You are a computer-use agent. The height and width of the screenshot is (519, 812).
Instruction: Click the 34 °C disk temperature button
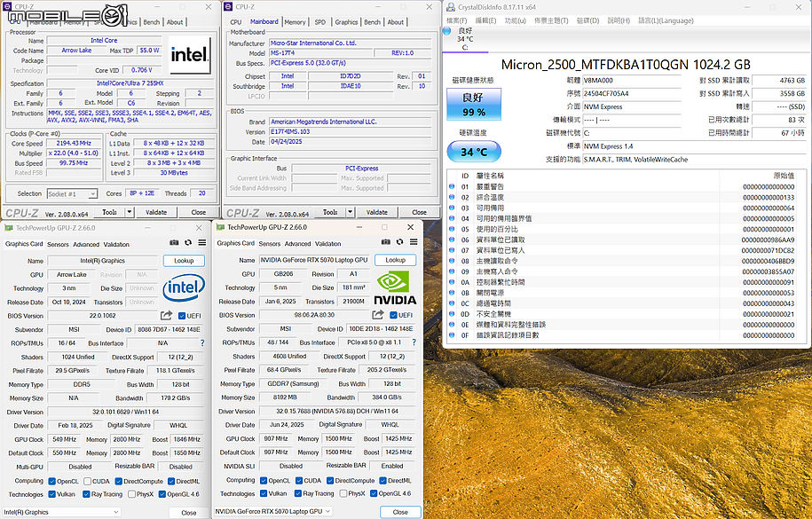point(474,152)
